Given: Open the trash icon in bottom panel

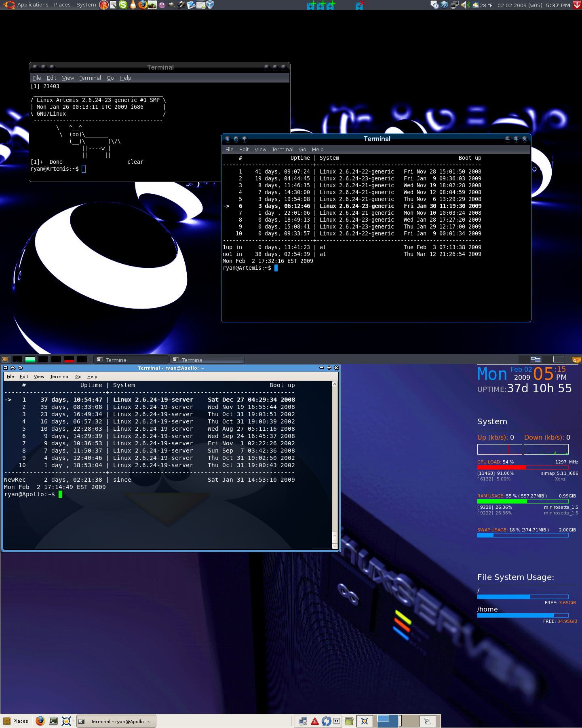Looking at the screenshot, I should click(349, 721).
